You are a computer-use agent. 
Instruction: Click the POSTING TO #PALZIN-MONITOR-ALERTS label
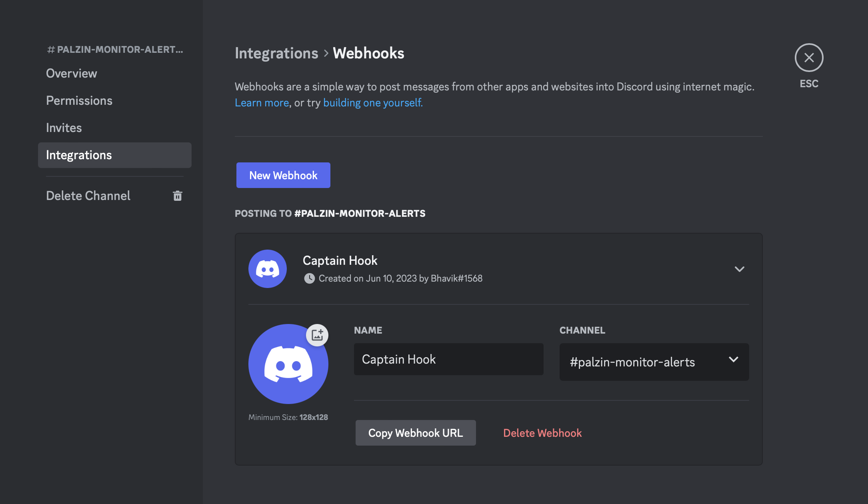(330, 213)
